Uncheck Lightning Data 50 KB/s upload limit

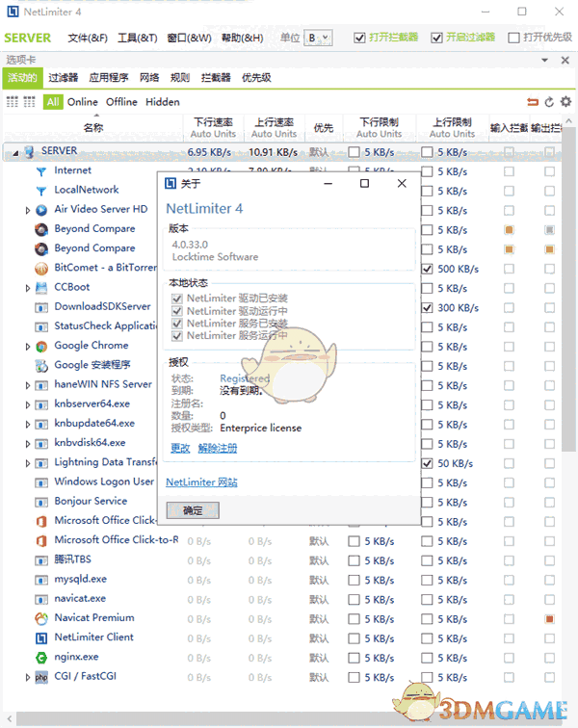pos(427,463)
